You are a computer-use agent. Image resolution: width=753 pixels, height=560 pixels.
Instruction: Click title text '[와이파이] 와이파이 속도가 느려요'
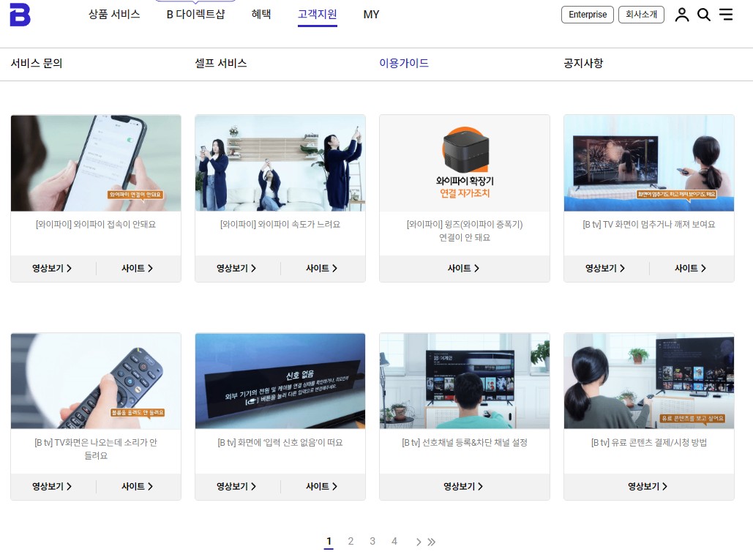coord(280,224)
